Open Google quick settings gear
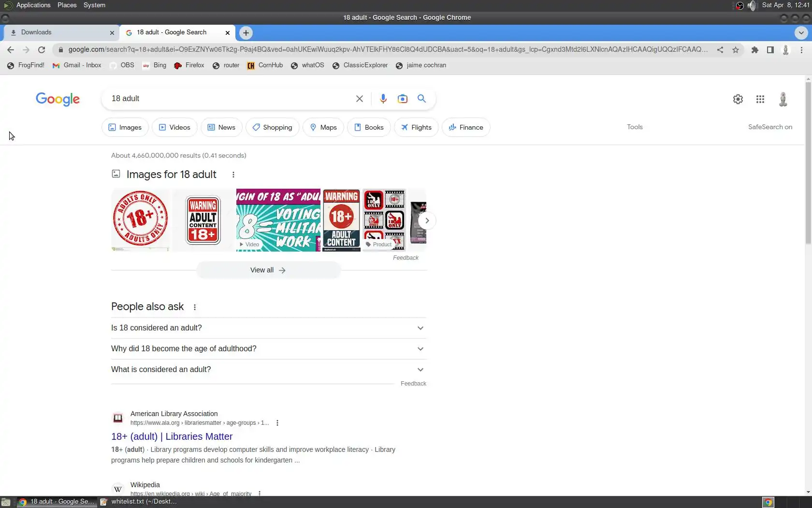Viewport: 812px width, 508px height. coord(738,99)
